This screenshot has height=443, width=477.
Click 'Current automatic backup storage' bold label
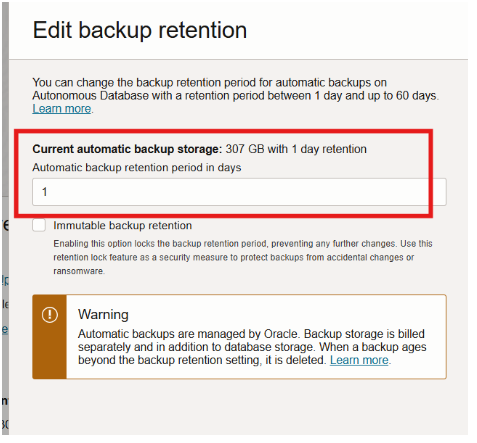[x=127, y=149]
